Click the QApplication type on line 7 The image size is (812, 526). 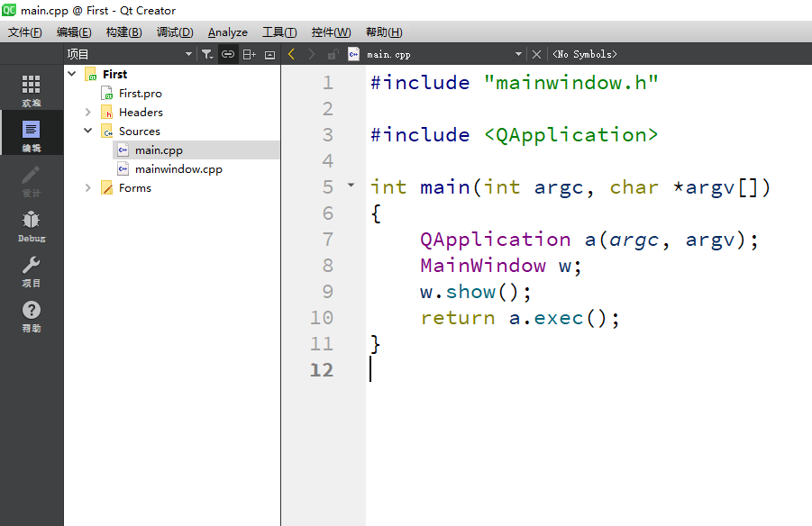[x=495, y=240]
